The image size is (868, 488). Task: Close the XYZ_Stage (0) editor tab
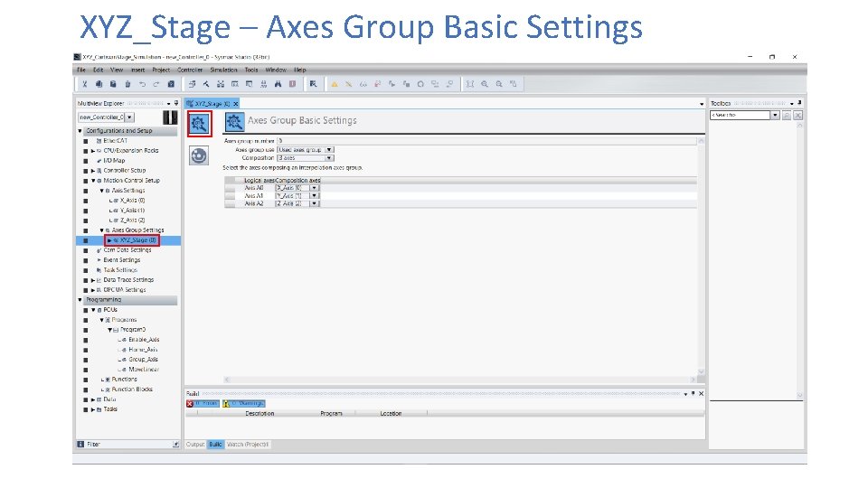(x=236, y=103)
